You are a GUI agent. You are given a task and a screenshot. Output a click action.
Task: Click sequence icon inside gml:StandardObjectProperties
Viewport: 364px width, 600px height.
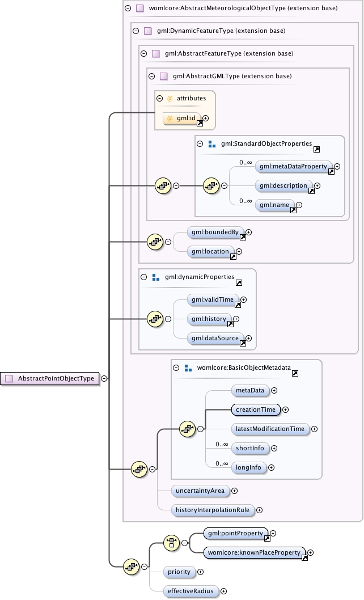[x=211, y=186]
